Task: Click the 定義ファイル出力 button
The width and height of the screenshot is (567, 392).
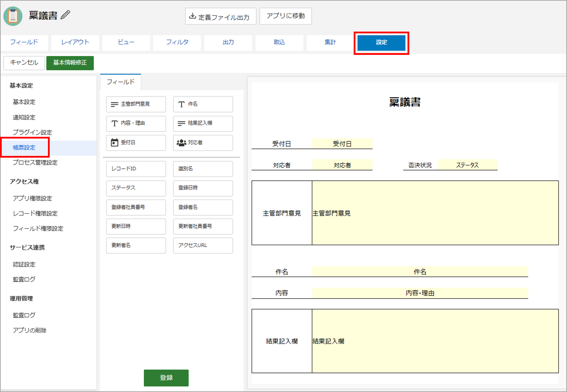Action: point(221,16)
